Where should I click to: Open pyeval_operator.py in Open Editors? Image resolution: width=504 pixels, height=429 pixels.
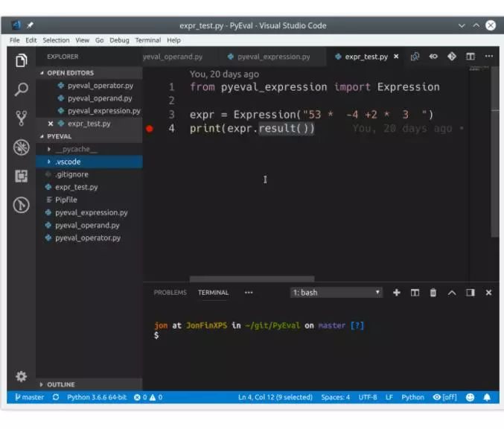89,86
